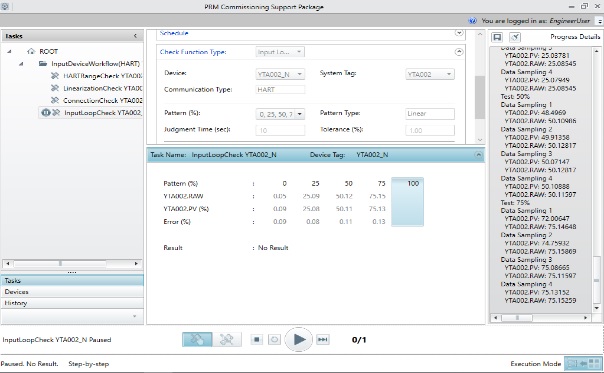Click the step-forward button next to play
The width and height of the screenshot is (604, 373).
pos(323,339)
